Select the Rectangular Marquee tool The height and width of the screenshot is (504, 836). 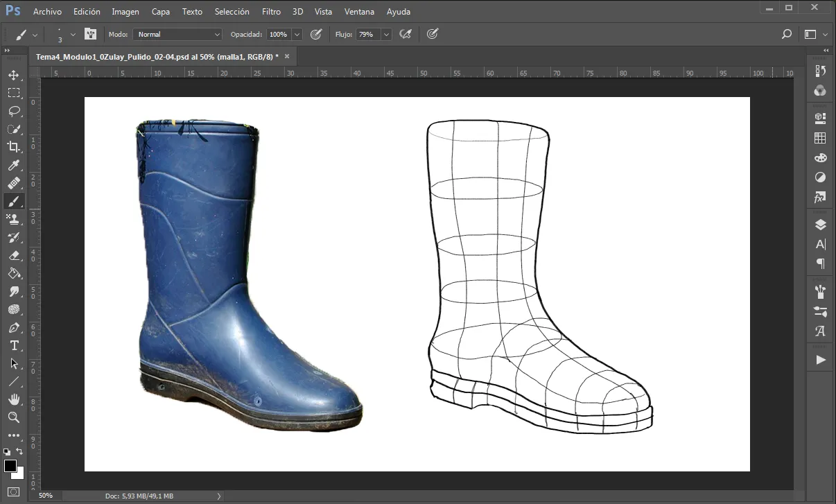[14, 93]
